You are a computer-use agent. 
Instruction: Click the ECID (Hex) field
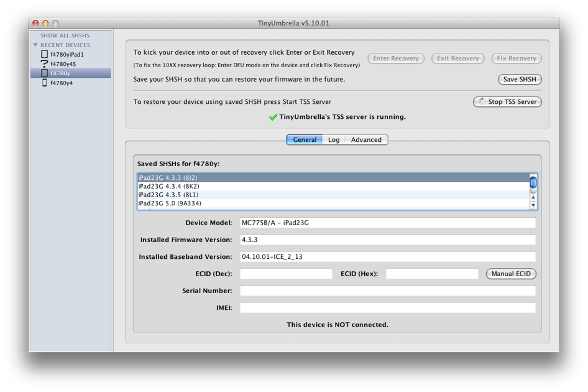coord(431,274)
